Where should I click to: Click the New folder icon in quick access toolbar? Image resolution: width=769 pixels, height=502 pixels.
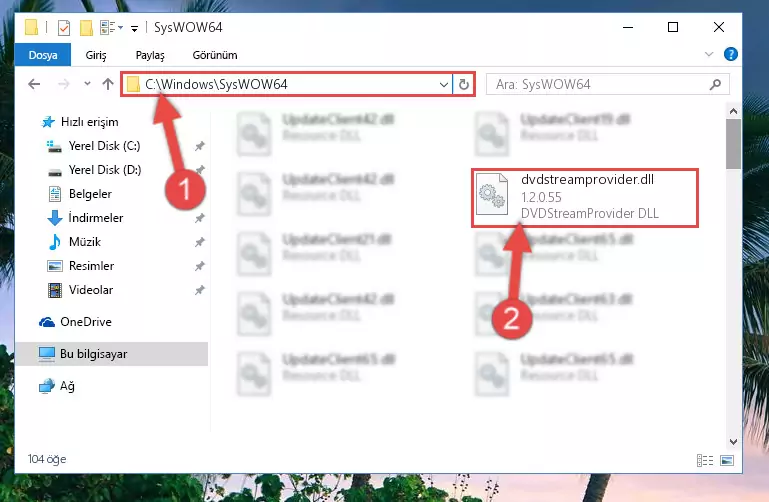pyautogui.click(x=86, y=28)
